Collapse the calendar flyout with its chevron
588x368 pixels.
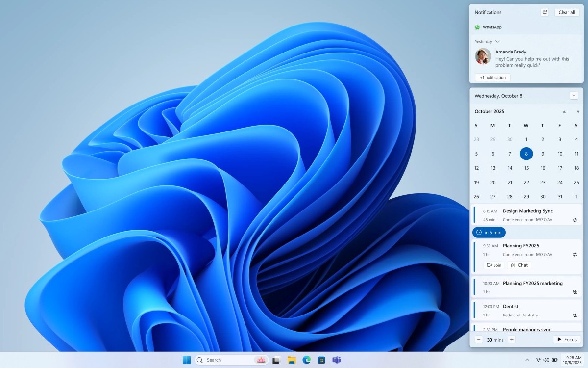[574, 95]
